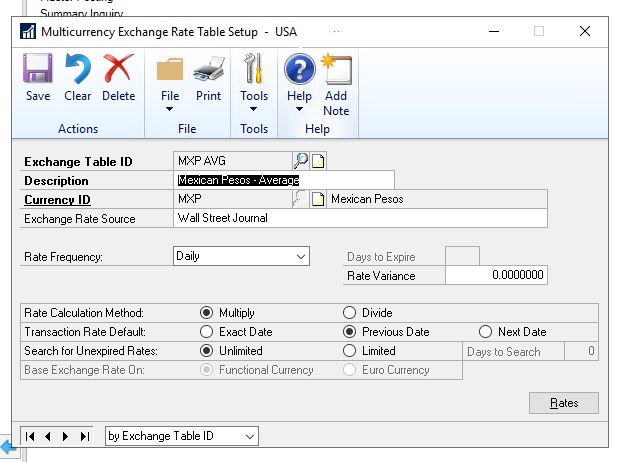The width and height of the screenshot is (624, 462).
Task: Click the Save floppy disk icon
Action: pyautogui.click(x=38, y=72)
